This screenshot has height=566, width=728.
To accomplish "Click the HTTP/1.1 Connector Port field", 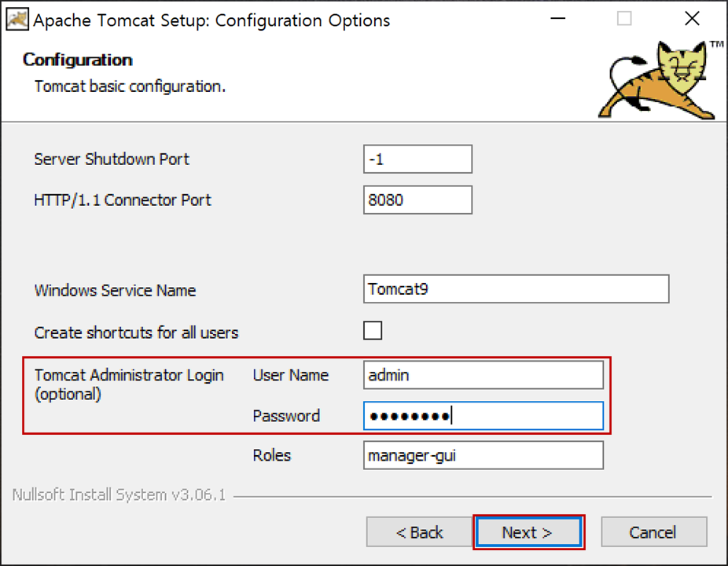I will click(x=417, y=200).
